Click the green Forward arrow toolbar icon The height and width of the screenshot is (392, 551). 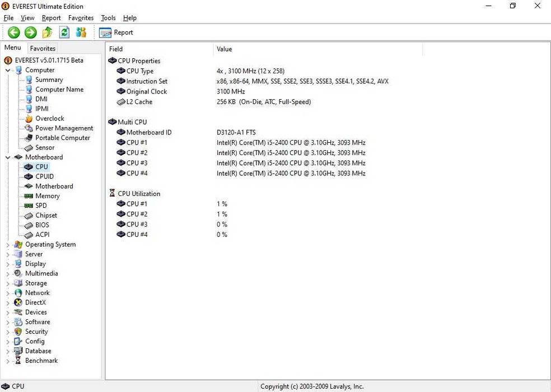tap(31, 32)
